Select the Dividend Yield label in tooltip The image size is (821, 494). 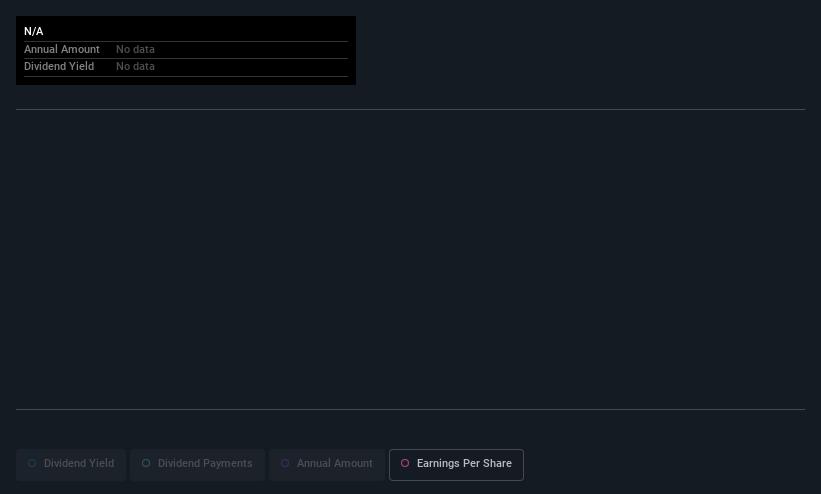click(x=59, y=67)
